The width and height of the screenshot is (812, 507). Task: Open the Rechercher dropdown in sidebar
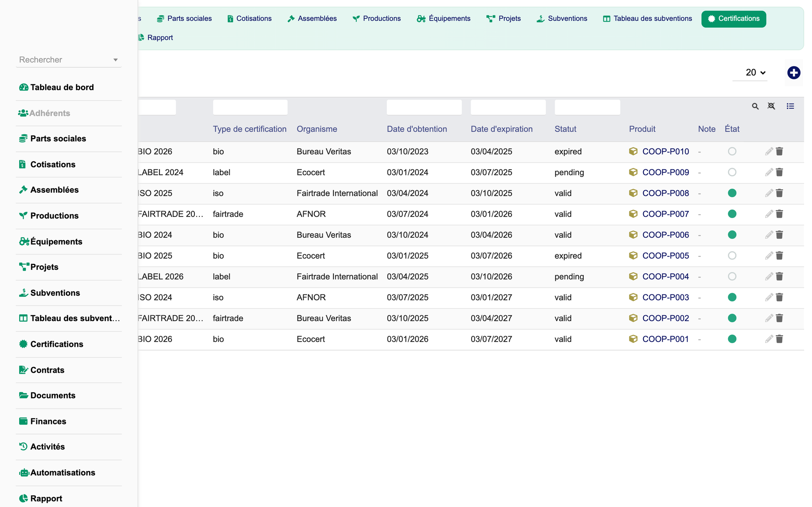click(x=69, y=60)
